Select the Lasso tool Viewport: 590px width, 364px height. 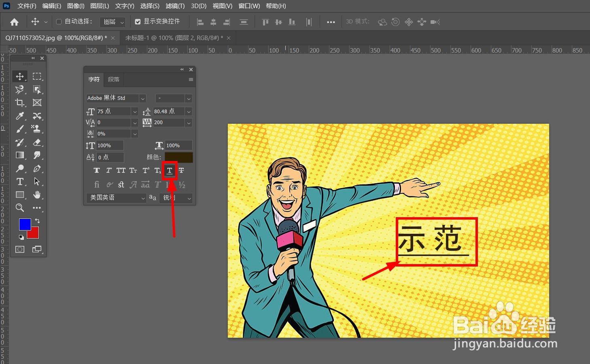[19, 89]
